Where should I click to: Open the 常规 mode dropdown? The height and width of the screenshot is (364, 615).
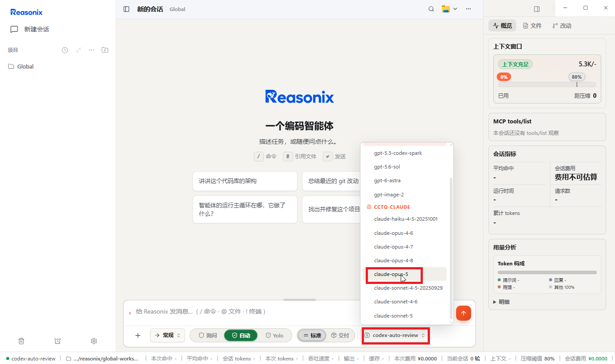tap(168, 335)
